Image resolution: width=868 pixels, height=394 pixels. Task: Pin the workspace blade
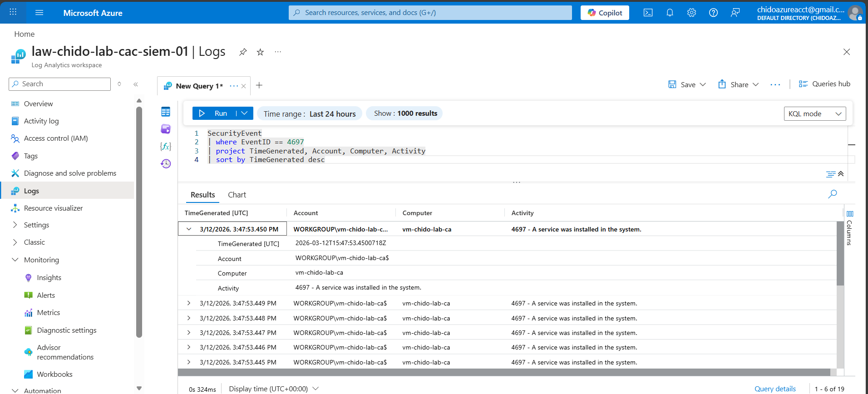243,52
